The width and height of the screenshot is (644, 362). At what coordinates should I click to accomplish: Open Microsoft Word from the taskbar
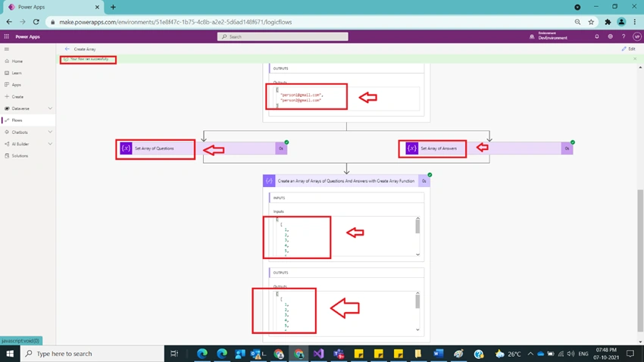coord(438,354)
